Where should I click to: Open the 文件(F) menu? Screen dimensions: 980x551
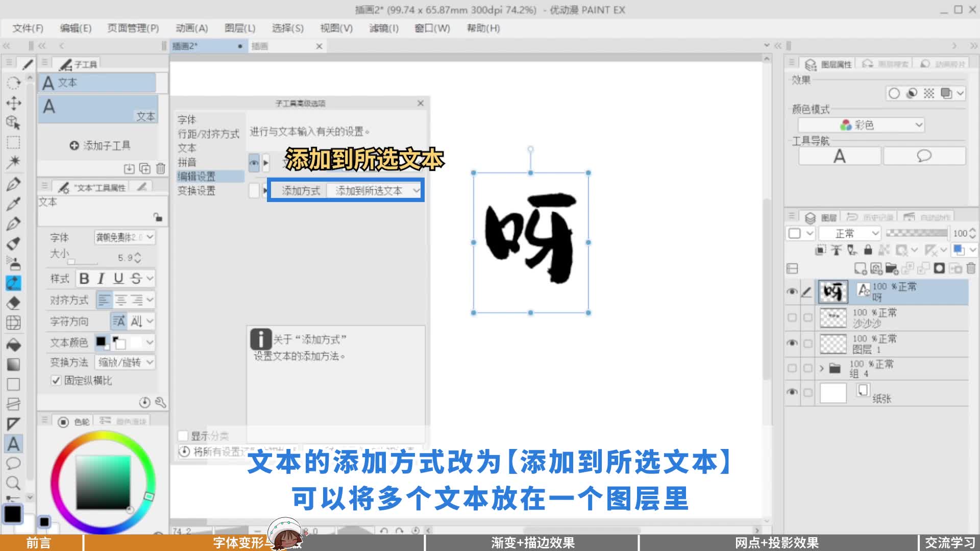(x=28, y=28)
